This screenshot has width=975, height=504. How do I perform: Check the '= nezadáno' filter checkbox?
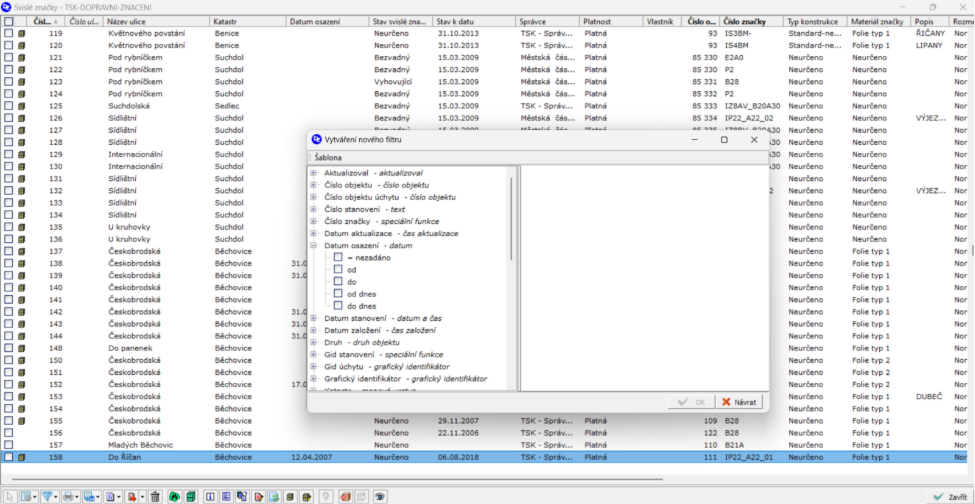pos(338,257)
